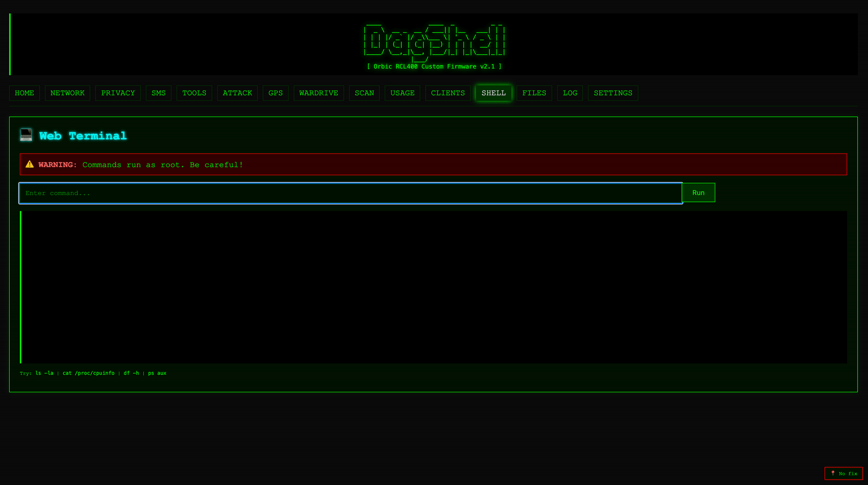Screen dimensions: 868x485
Task: Select the TOOLS tab
Action: 194,93
